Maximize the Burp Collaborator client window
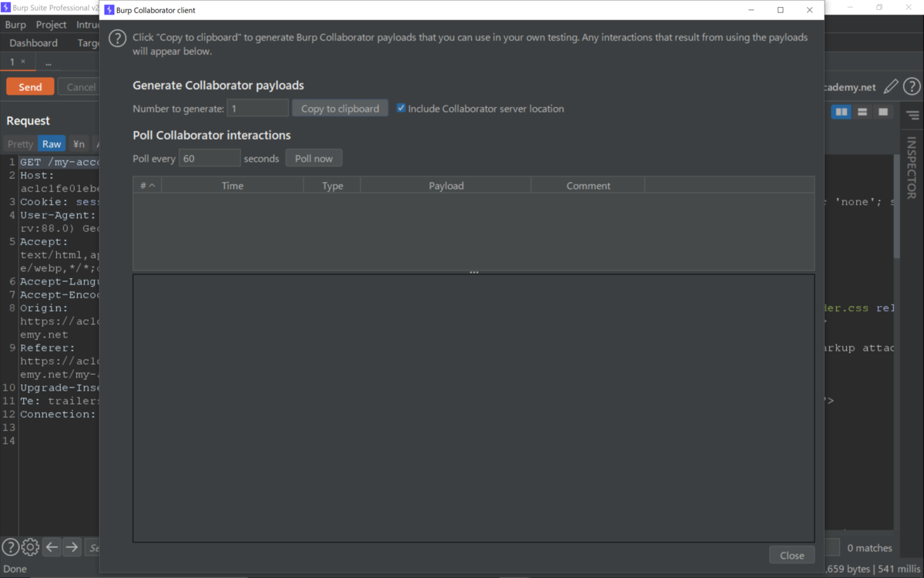This screenshot has height=578, width=924. pos(780,10)
